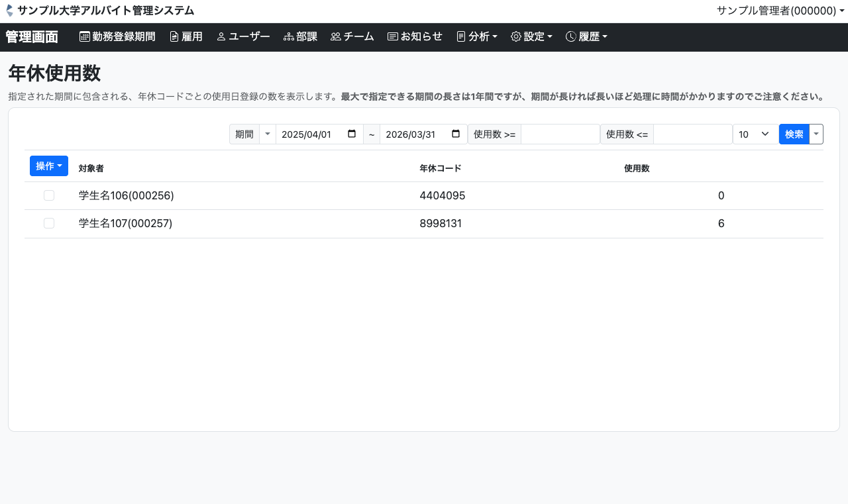Expand the 期間 preset dropdown arrow

point(267,134)
